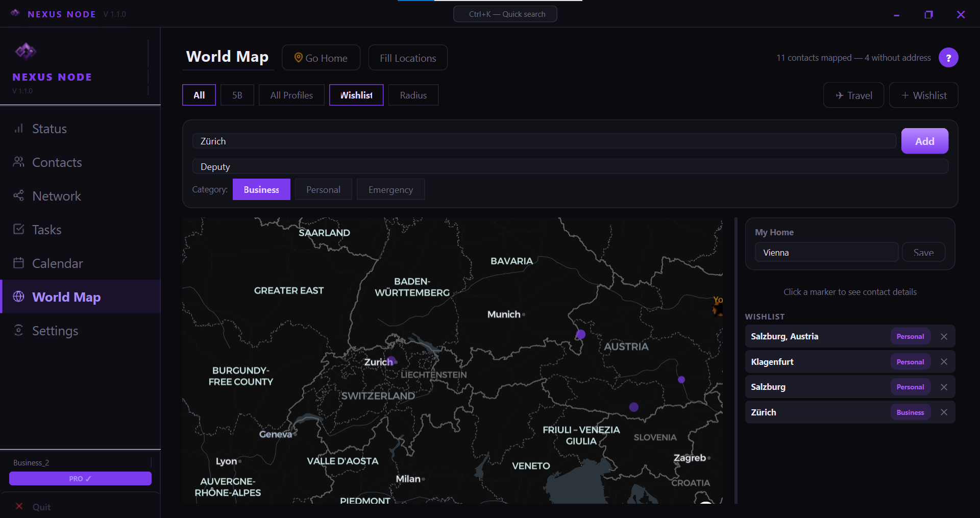The height and width of the screenshot is (518, 980).
Task: Switch to All Profiles filter tab
Action: (291, 95)
